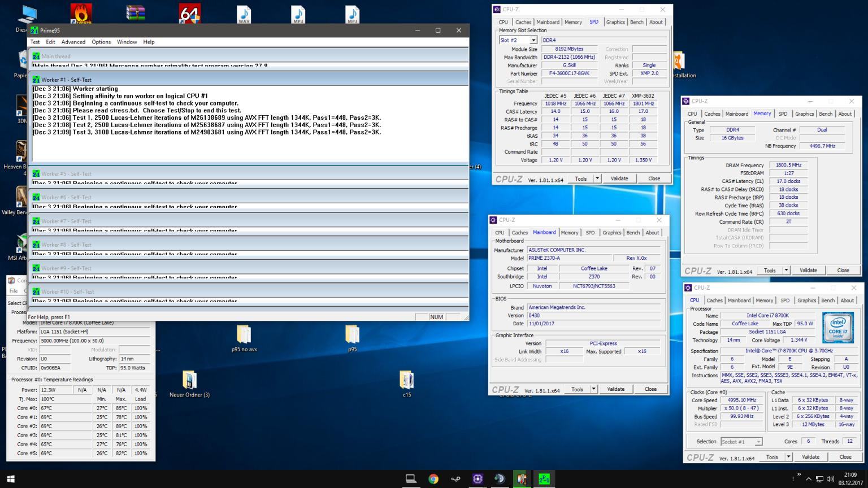Click the clock showing 21:09 in taskbar
The width and height of the screenshot is (868, 488).
pos(850,475)
